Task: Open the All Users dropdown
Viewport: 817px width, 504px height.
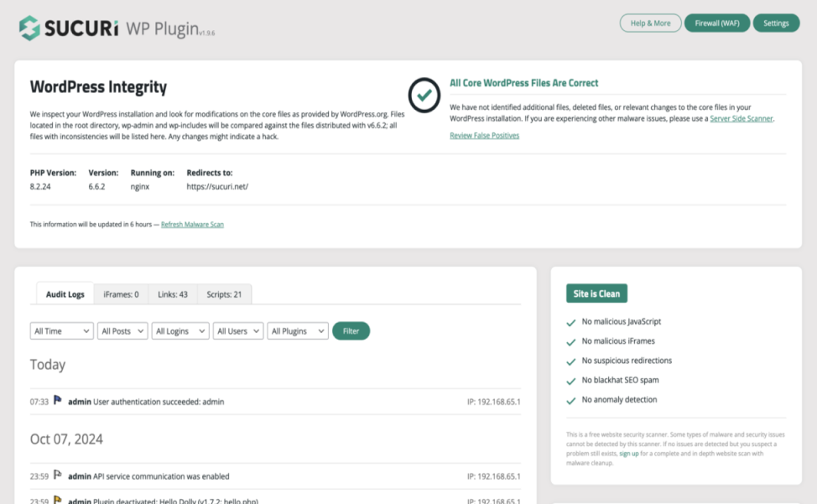Action: (238, 331)
